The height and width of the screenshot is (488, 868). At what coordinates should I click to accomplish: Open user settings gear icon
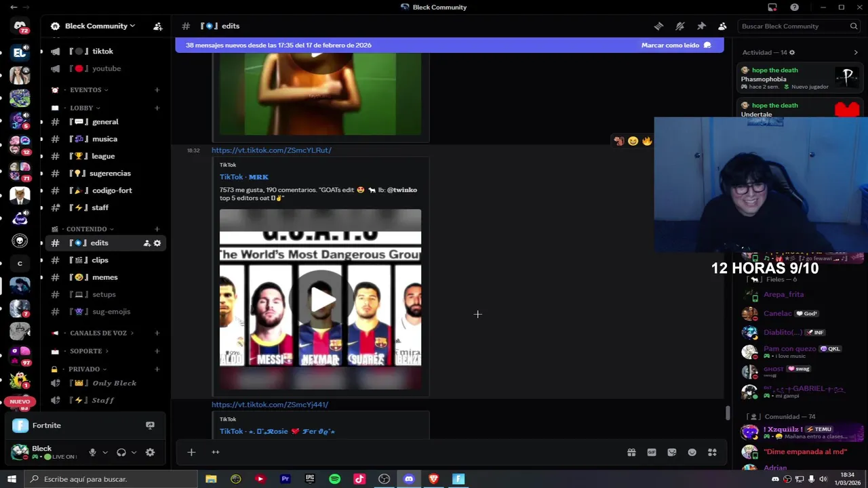[151, 452]
